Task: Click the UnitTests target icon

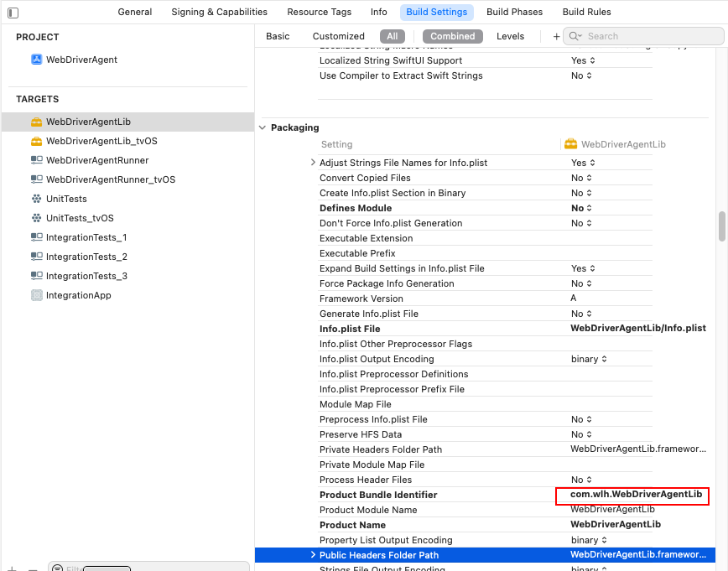Action: point(36,199)
